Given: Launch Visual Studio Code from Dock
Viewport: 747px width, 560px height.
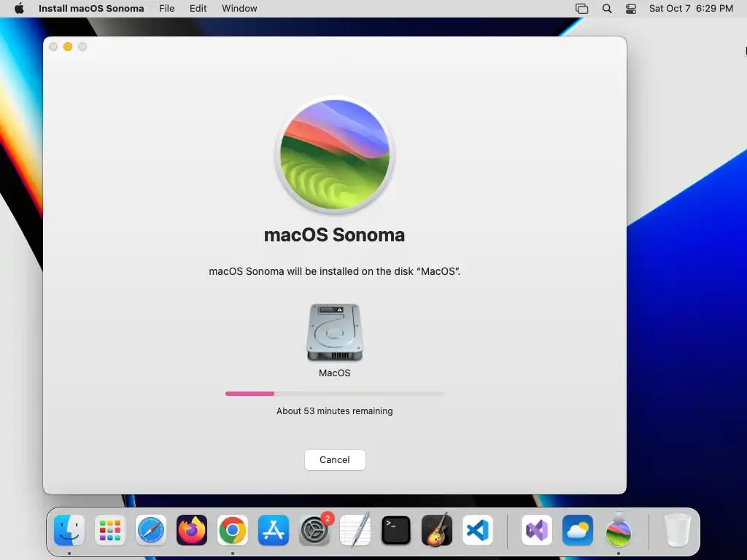Looking at the screenshot, I should (x=478, y=530).
